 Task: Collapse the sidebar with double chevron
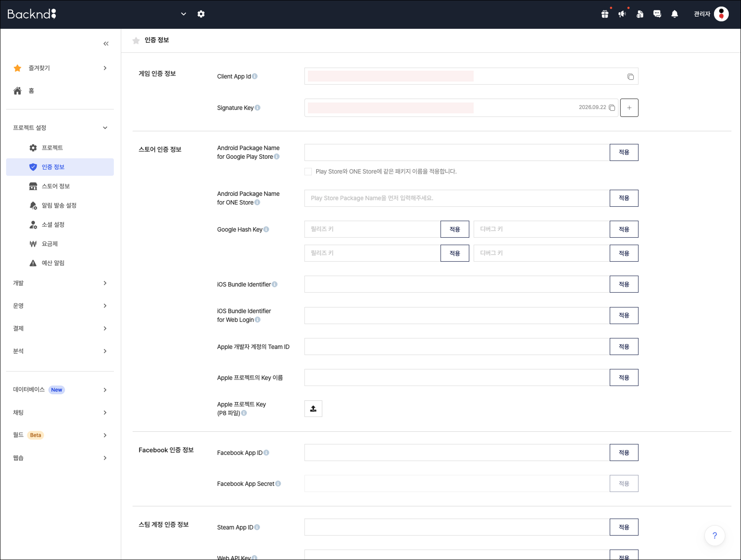(x=106, y=44)
